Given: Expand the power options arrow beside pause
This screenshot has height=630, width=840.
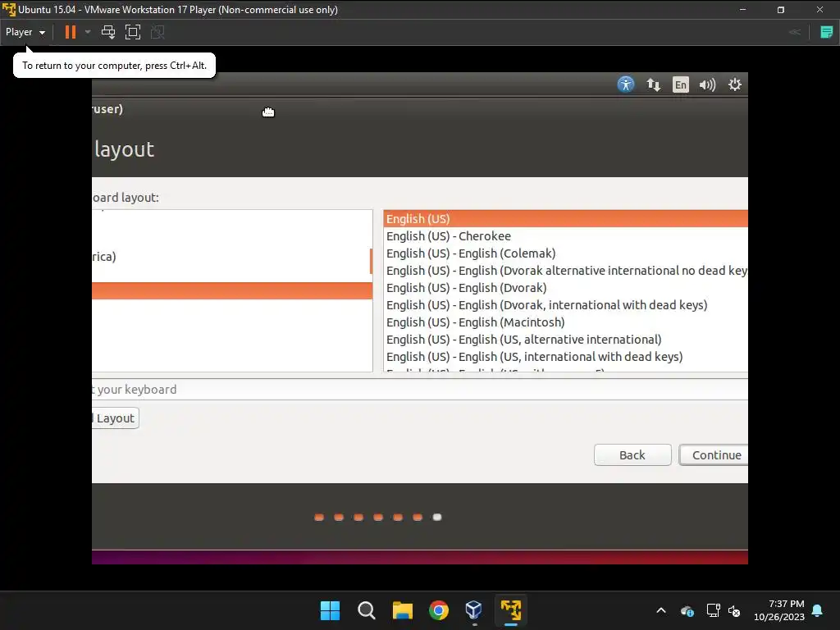Looking at the screenshot, I should pyautogui.click(x=88, y=32).
